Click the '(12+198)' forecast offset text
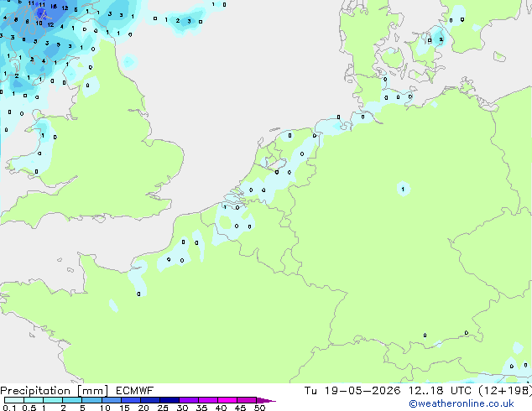The image size is (532, 411). (x=505, y=391)
